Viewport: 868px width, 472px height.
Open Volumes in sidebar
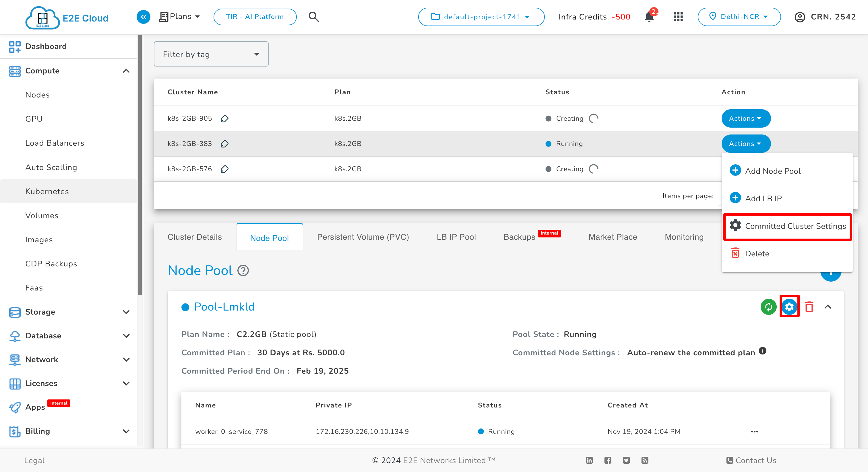coord(69,216)
